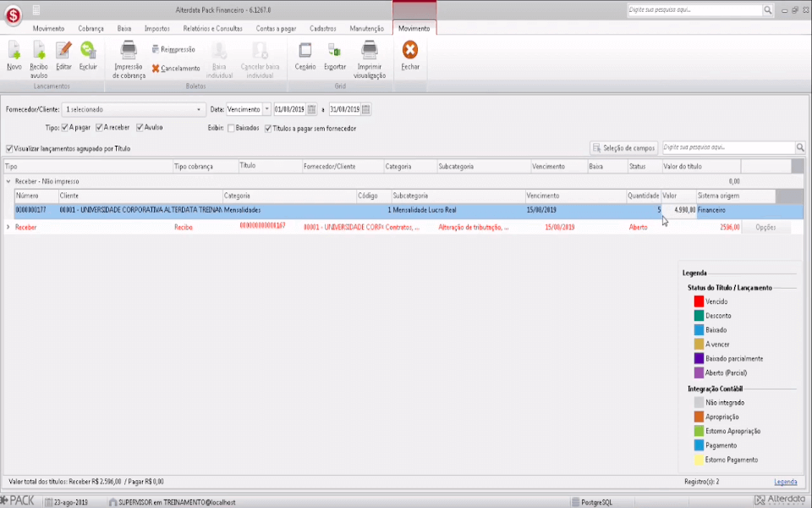Screen dimensions: 812x508
Task: Click the top search input field
Action: [x=694, y=10]
